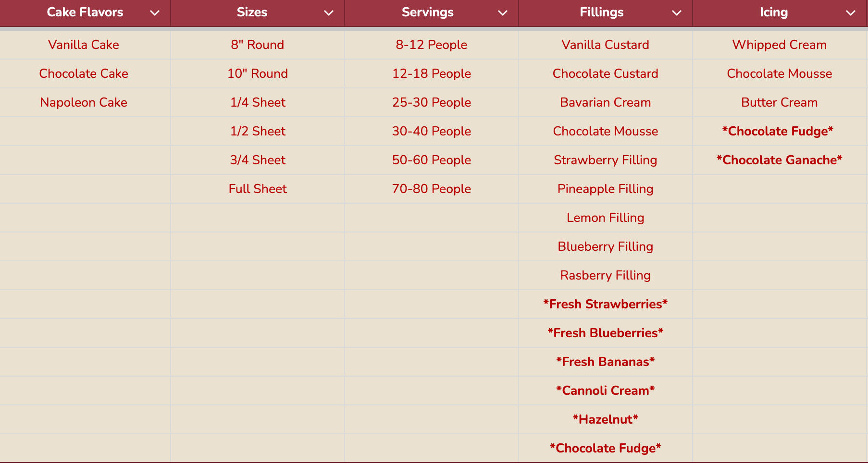Collapse the Icing column chevron
Image resolution: width=868 pixels, height=464 pixels.
(851, 13)
